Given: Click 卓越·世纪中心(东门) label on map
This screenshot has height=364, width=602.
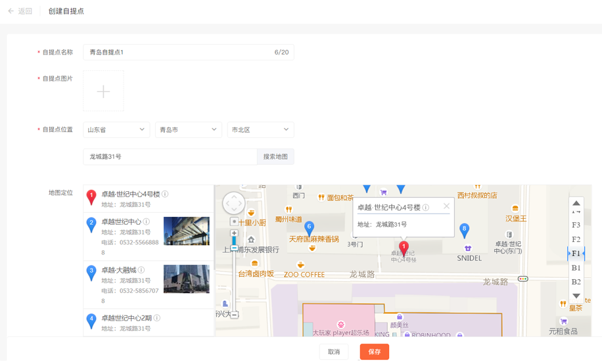Looking at the screenshot, I should pos(507,248).
